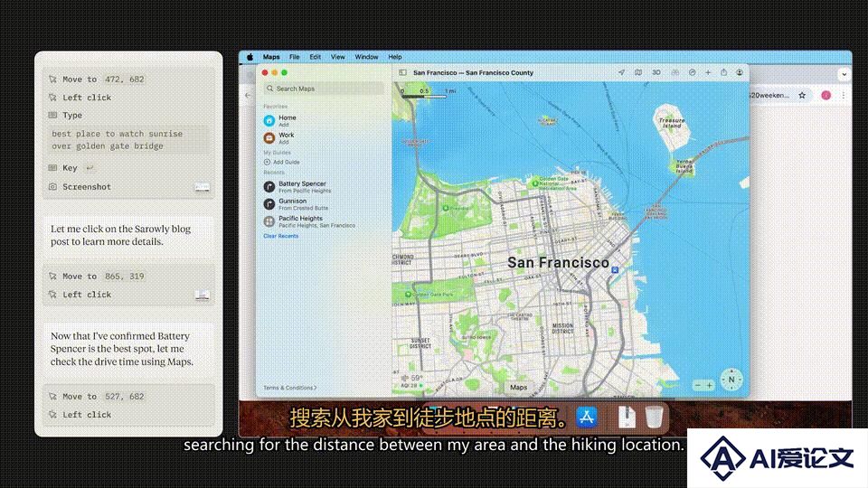Open the Apple menu
Screen dimensions: 868x488
pos(250,57)
